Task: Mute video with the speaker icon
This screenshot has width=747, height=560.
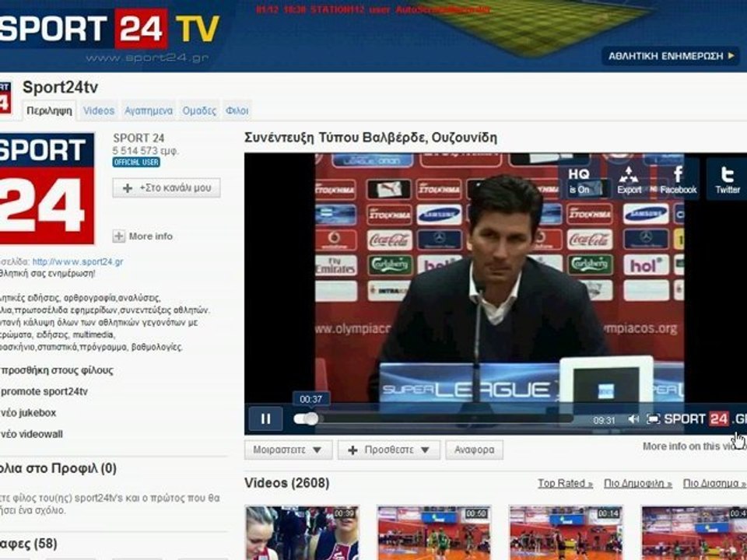Action: tap(633, 419)
